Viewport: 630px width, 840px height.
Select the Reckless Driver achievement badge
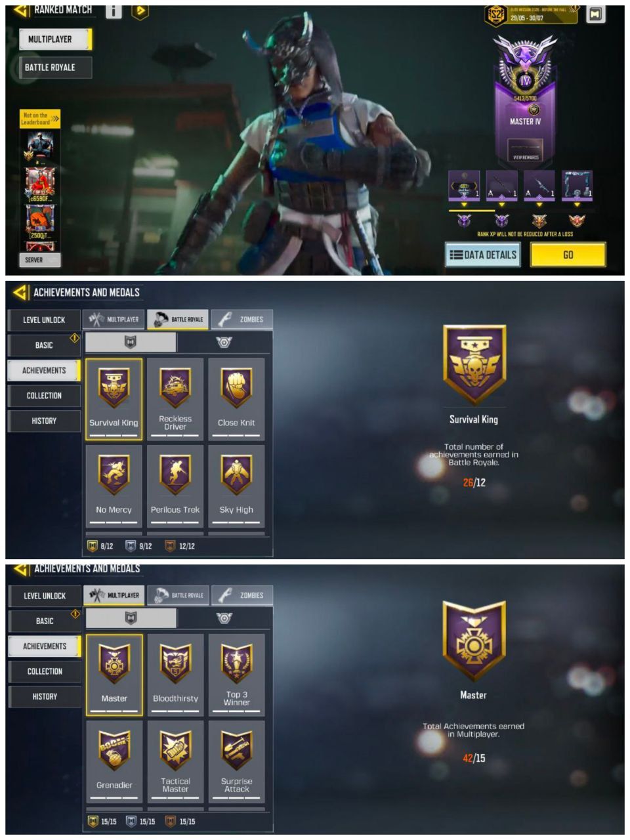pos(175,399)
